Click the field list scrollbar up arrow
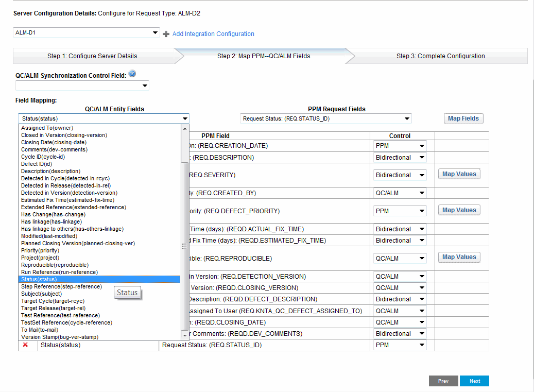This screenshot has width=534, height=392. (x=185, y=128)
